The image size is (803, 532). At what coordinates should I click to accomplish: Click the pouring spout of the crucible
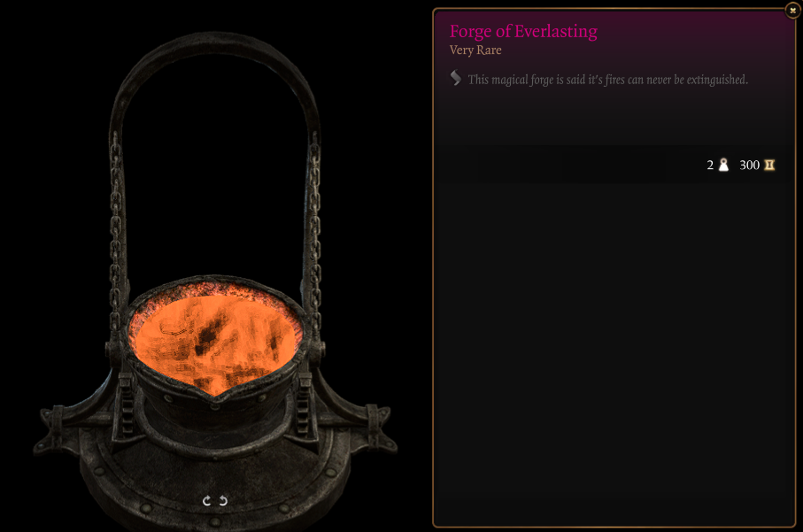pyautogui.click(x=215, y=397)
